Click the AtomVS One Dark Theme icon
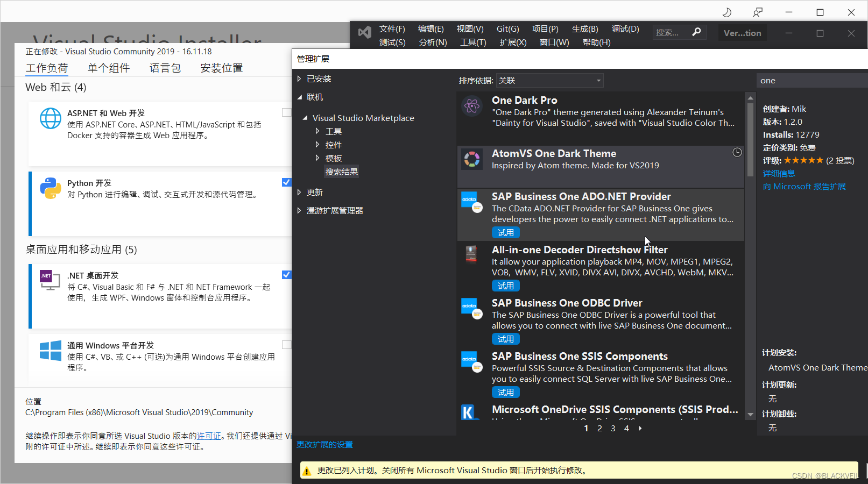 [472, 159]
